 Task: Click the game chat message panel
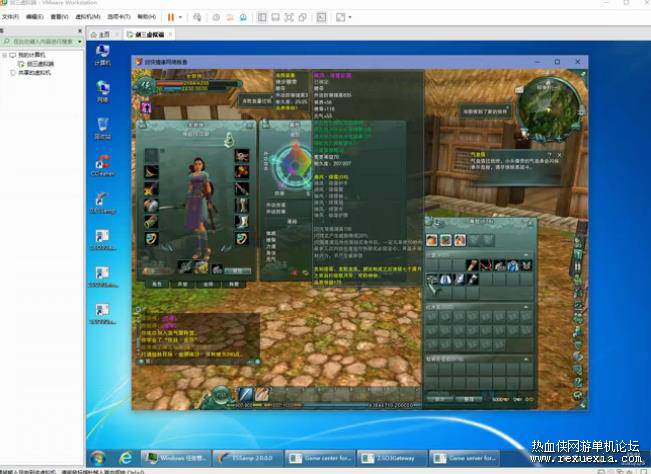click(199, 338)
